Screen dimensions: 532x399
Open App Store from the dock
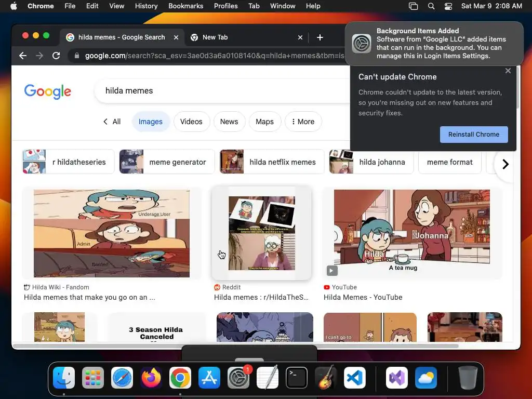click(209, 378)
